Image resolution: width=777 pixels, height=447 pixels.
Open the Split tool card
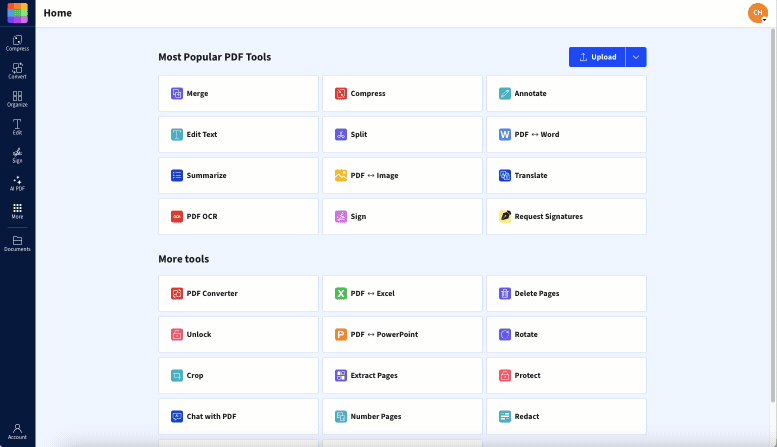click(402, 134)
